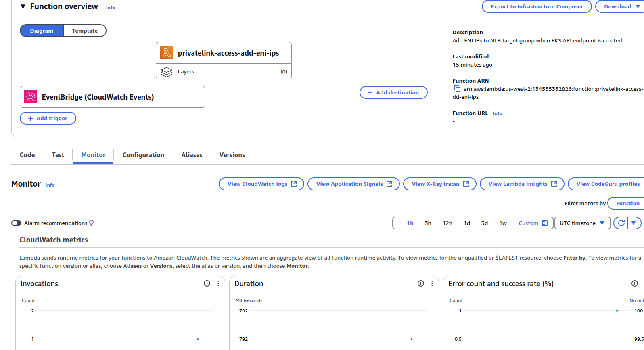This screenshot has height=350, width=644.
Task: Click the Alarm recommendations lightbulb icon
Action: coord(92,223)
